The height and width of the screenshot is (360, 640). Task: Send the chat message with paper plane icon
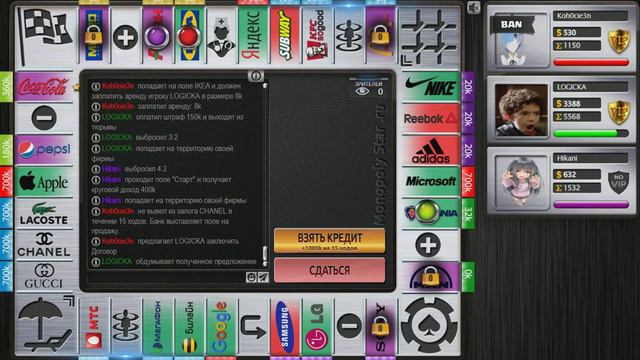[x=263, y=277]
